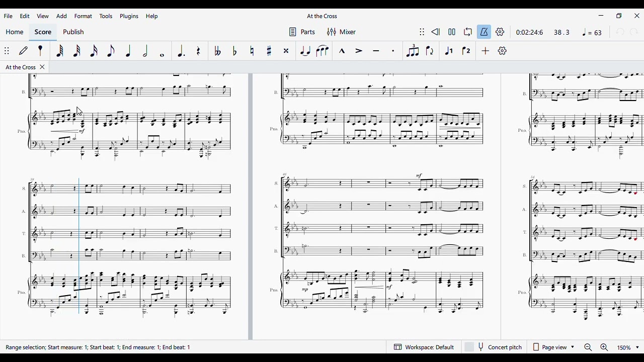This screenshot has width=644, height=362.
Task: Open the Help menu
Action: 152,16
